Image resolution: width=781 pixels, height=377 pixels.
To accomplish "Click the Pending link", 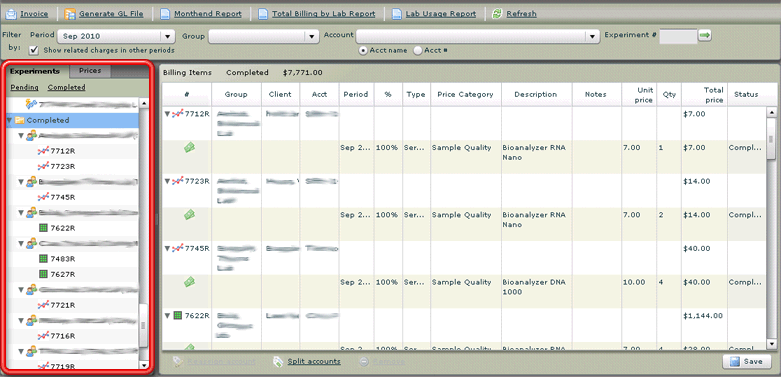I will (24, 87).
